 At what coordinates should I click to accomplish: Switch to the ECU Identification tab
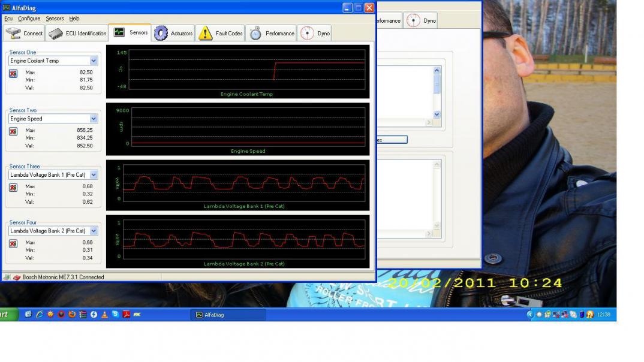point(77,34)
